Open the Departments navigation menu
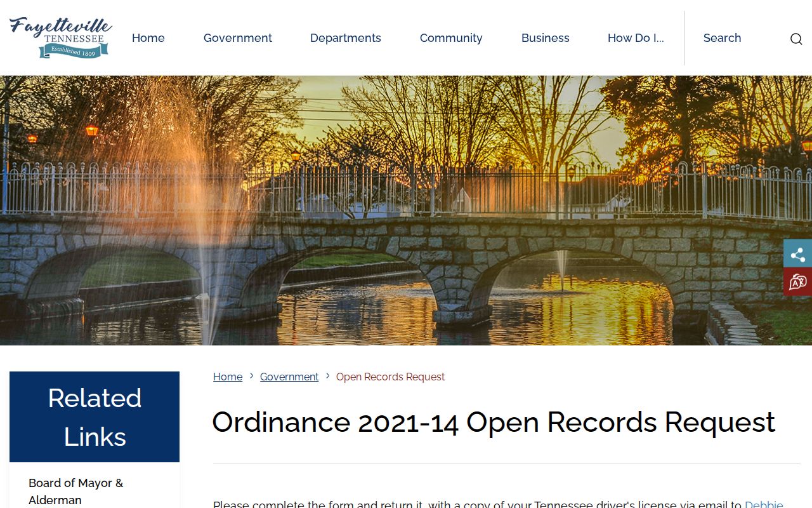The width and height of the screenshot is (812, 508). point(346,38)
